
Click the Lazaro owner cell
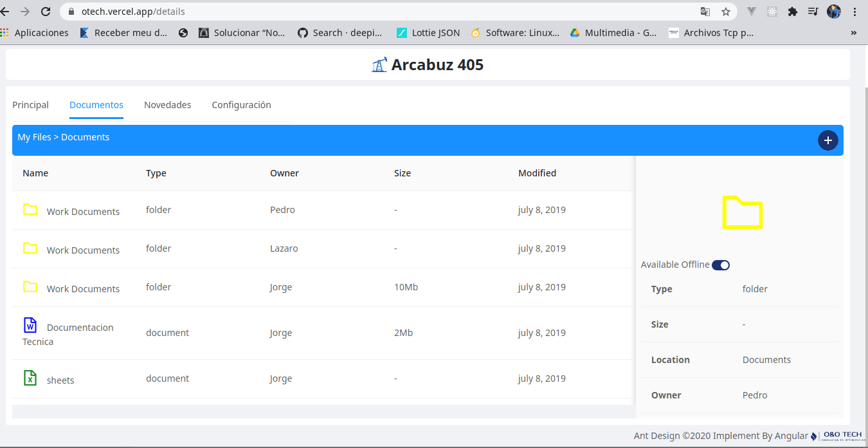click(x=284, y=248)
